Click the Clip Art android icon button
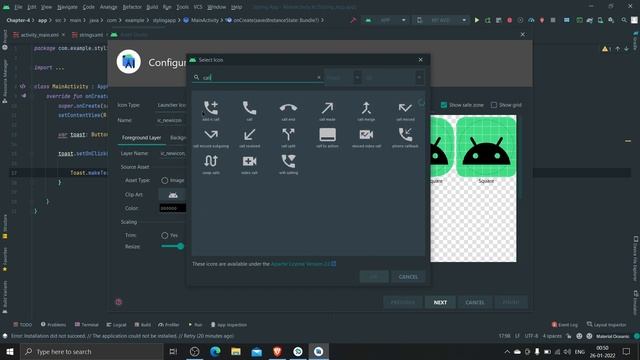The image size is (640, 360). (x=173, y=195)
